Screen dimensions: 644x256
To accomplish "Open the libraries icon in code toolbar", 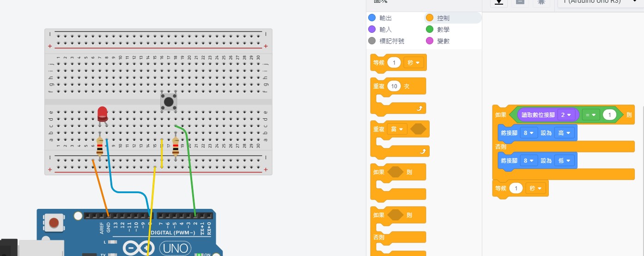I will tap(520, 2).
